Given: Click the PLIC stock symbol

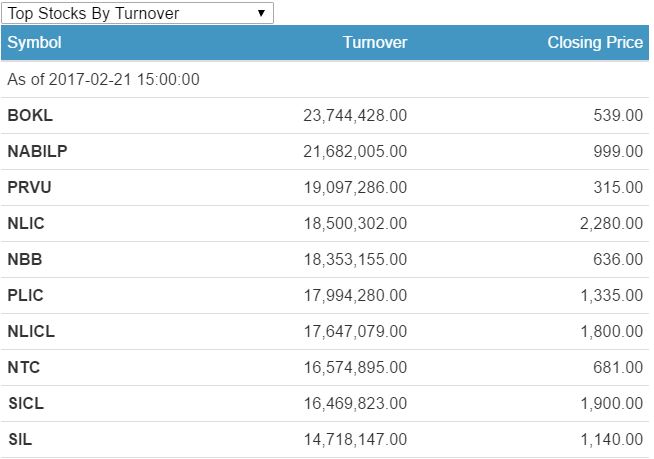Looking at the screenshot, I should (26, 295).
